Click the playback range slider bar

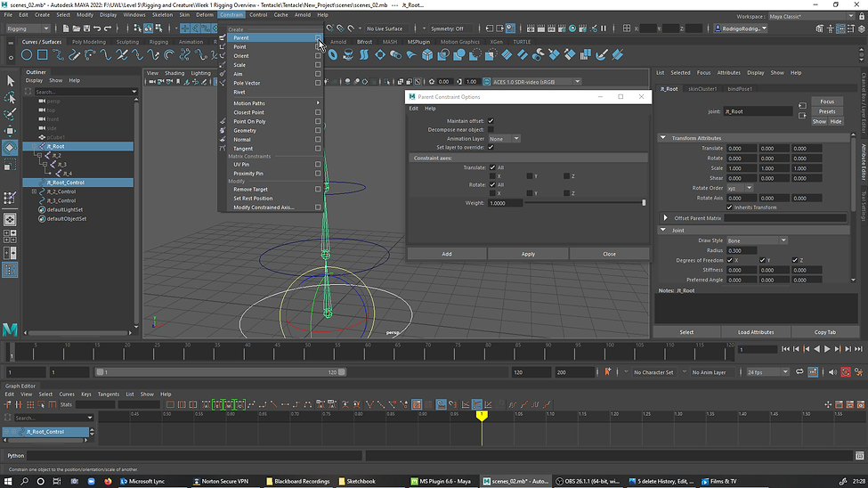click(221, 372)
